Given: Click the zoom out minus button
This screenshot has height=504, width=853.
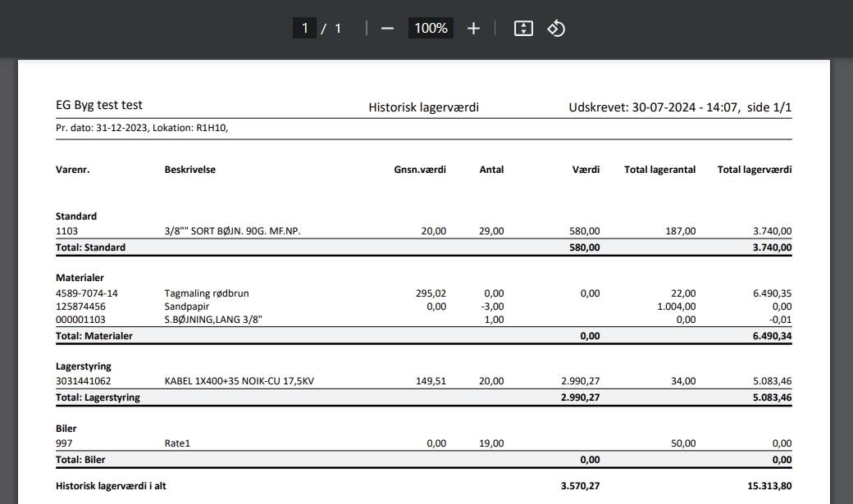Looking at the screenshot, I should 388,29.
